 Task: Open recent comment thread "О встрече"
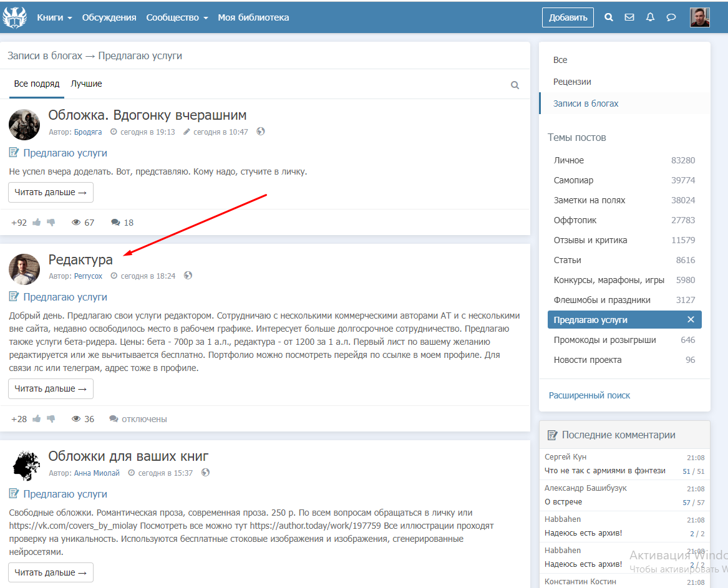563,502
